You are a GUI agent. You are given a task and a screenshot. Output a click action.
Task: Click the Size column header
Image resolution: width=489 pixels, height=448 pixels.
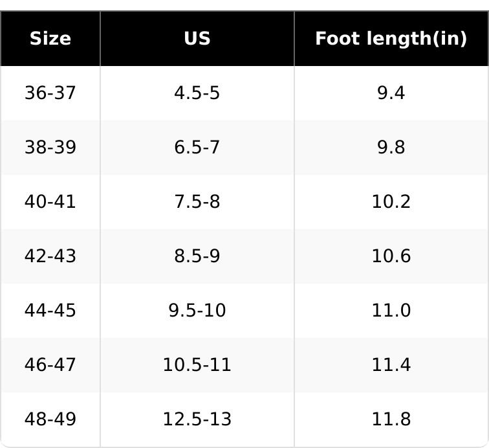click(x=50, y=39)
